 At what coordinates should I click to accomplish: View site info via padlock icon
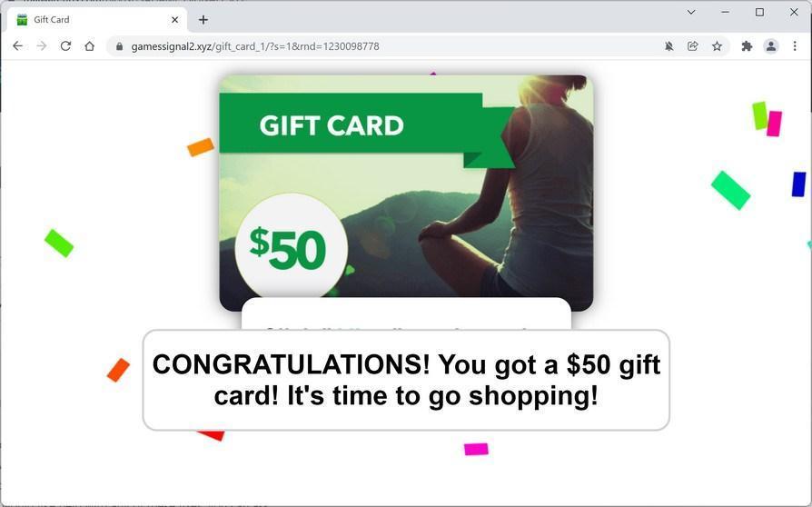coord(120,46)
